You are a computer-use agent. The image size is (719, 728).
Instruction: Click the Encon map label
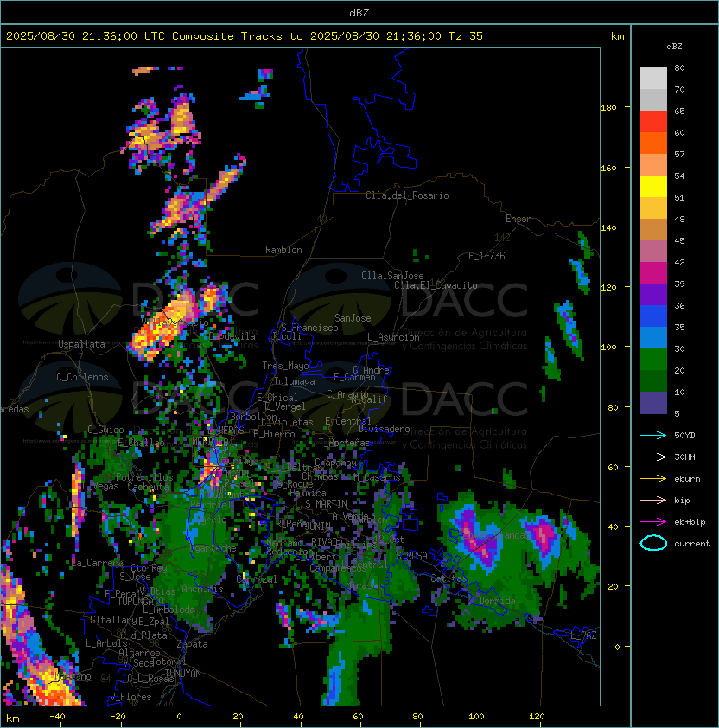pos(519,219)
